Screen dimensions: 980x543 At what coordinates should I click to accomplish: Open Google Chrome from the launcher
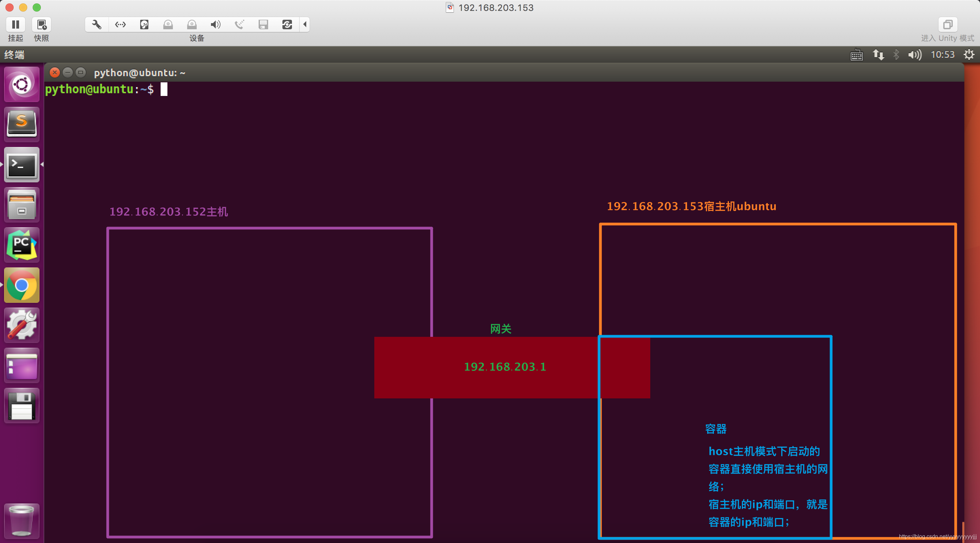click(22, 285)
